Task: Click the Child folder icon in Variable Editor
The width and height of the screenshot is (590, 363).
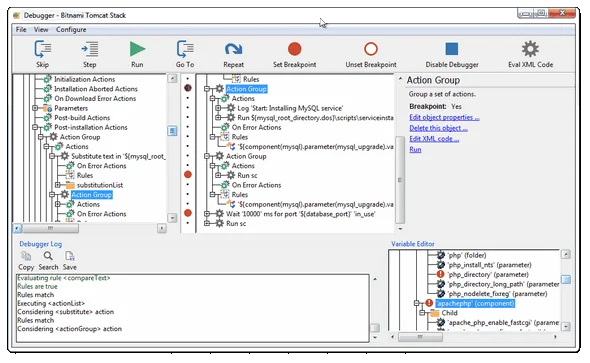Action: (x=435, y=313)
